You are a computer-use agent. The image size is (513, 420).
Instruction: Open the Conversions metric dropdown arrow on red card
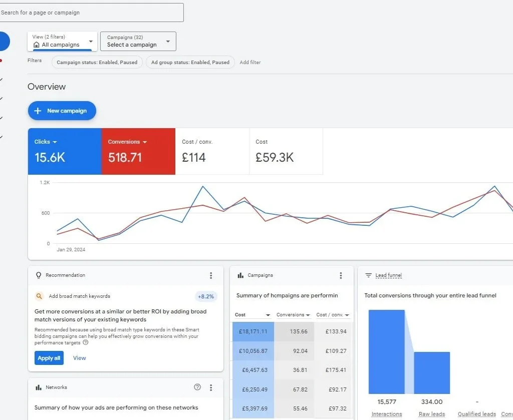point(145,142)
